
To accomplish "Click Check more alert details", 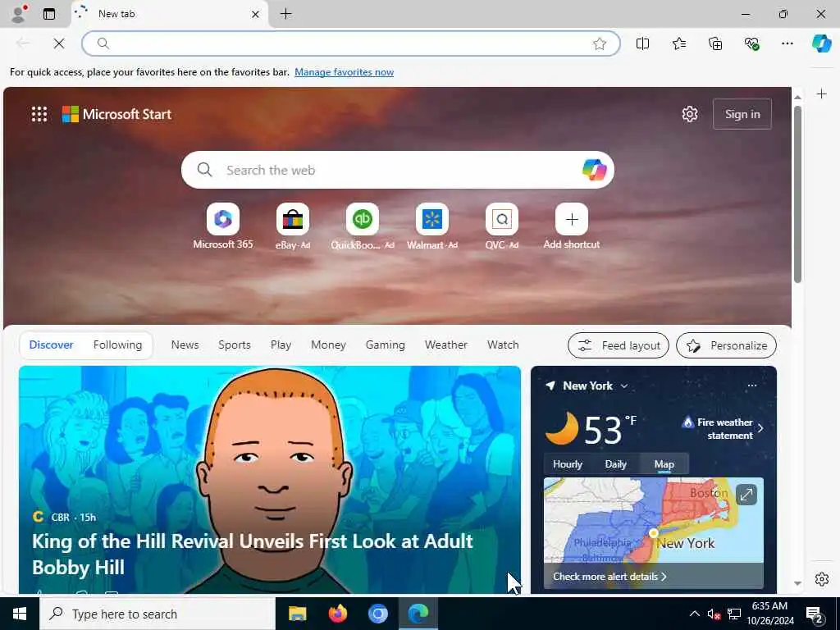I will click(x=609, y=577).
